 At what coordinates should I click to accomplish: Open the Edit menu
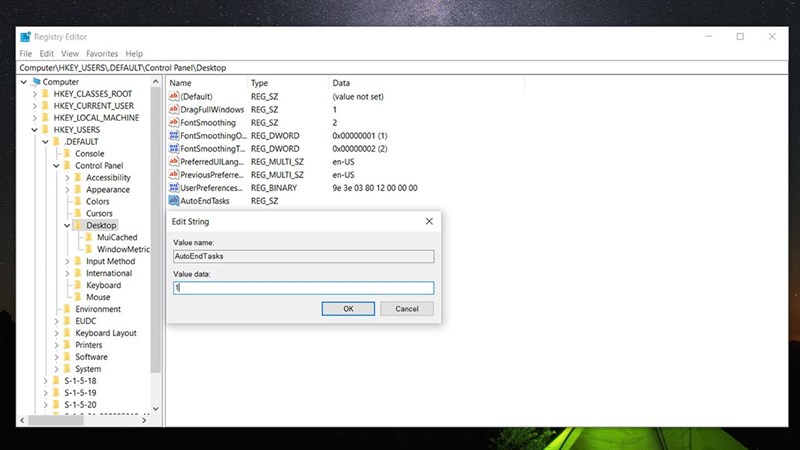(x=46, y=54)
